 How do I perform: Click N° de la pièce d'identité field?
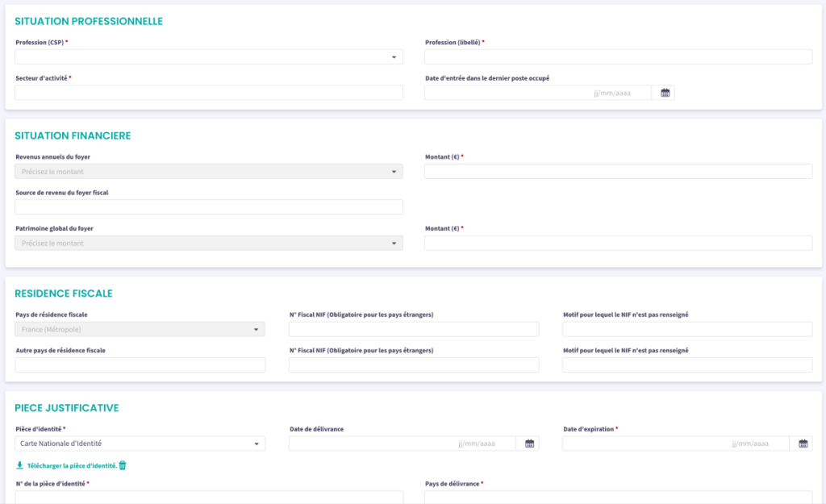tap(208, 497)
